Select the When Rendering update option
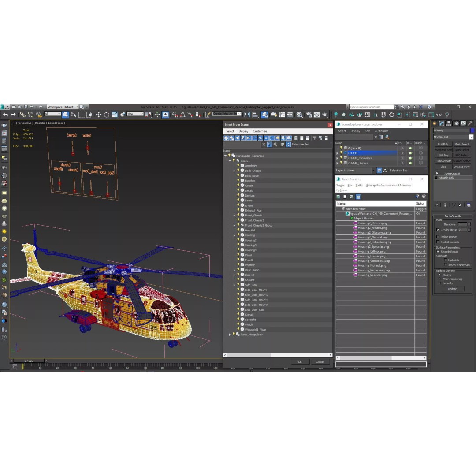 (439, 279)
